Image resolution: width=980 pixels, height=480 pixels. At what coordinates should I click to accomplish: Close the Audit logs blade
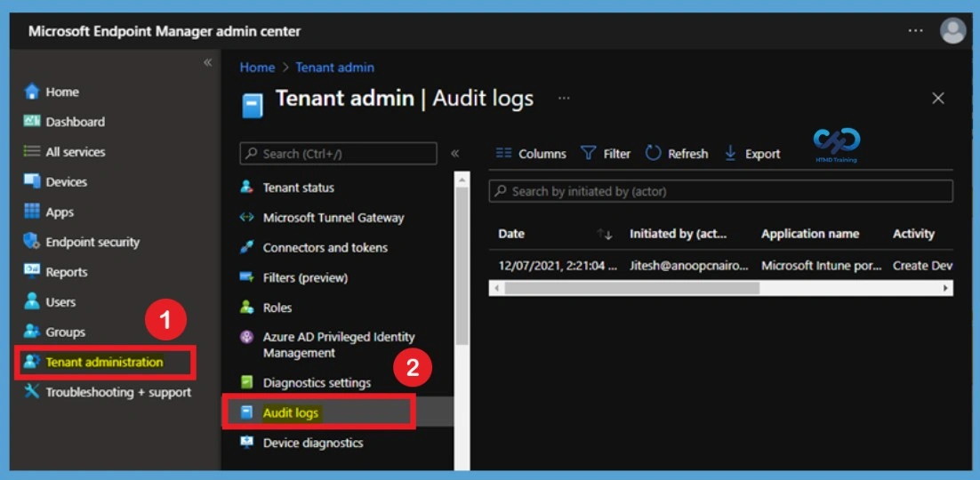pos(938,98)
